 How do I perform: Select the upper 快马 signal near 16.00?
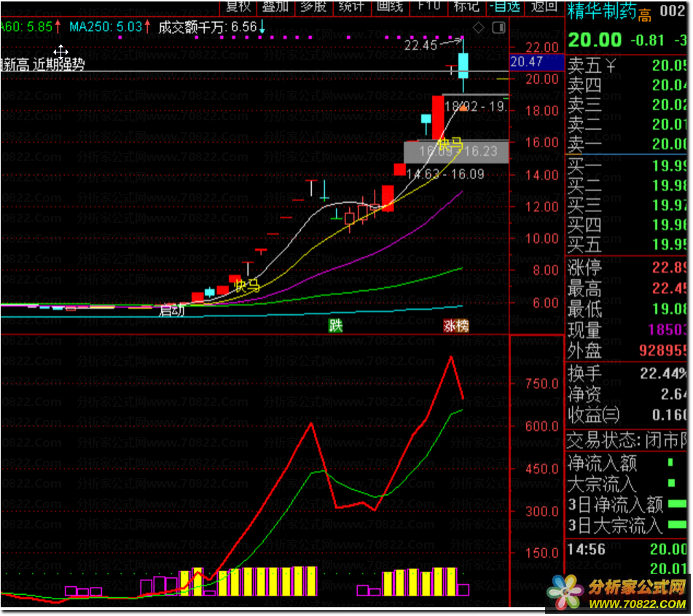[450, 144]
